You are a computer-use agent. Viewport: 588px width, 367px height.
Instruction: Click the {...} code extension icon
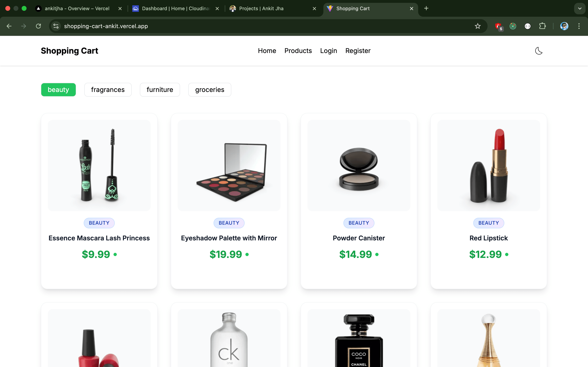click(x=528, y=26)
